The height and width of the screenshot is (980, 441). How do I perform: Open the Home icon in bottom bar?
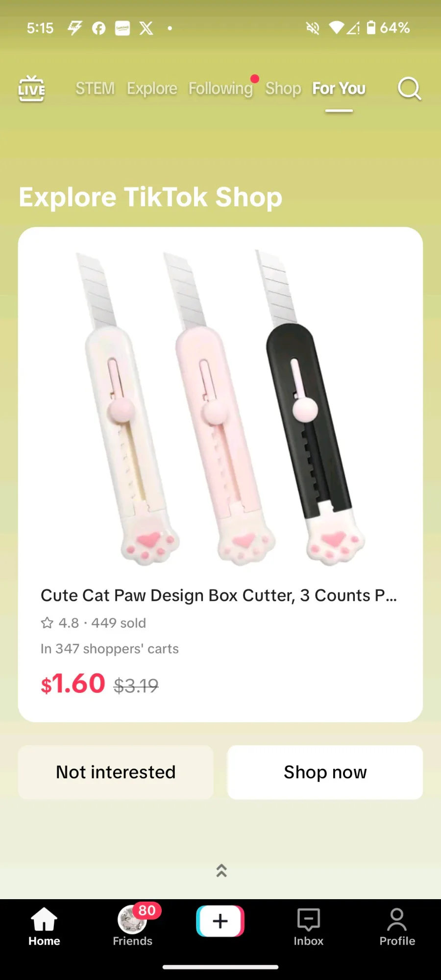44,926
